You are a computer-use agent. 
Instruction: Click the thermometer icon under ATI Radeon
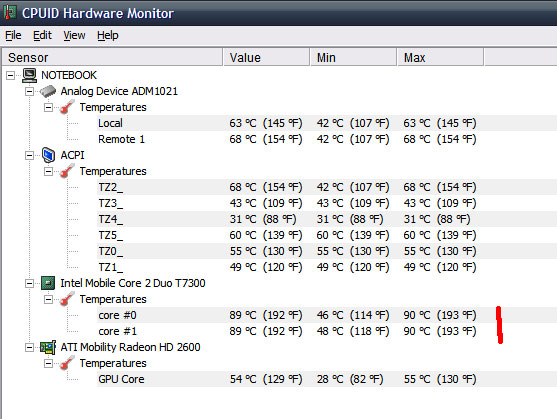tap(67, 363)
